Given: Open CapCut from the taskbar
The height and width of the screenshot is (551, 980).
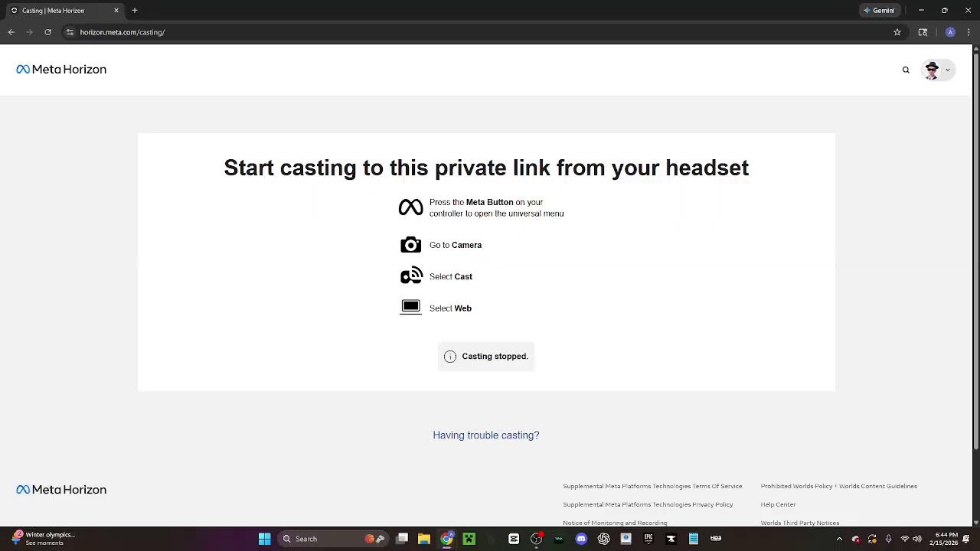Looking at the screenshot, I should tap(514, 539).
